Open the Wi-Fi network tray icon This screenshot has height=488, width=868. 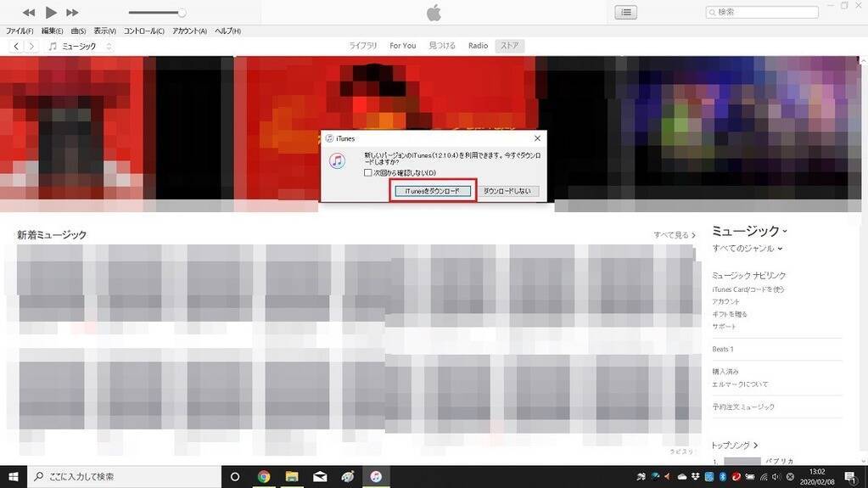[x=764, y=476]
